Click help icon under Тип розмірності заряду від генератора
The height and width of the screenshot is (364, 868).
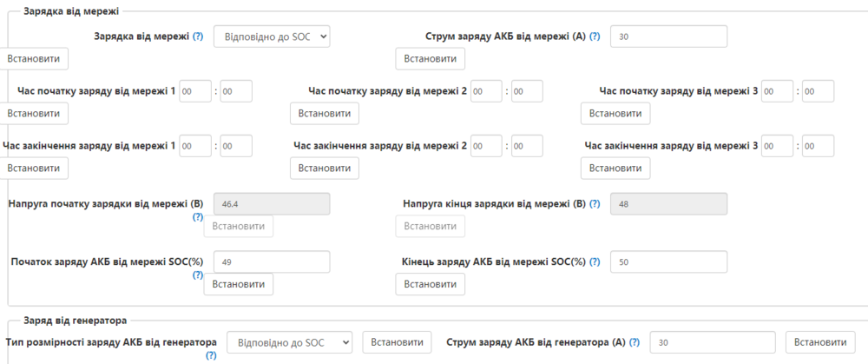[x=210, y=355]
